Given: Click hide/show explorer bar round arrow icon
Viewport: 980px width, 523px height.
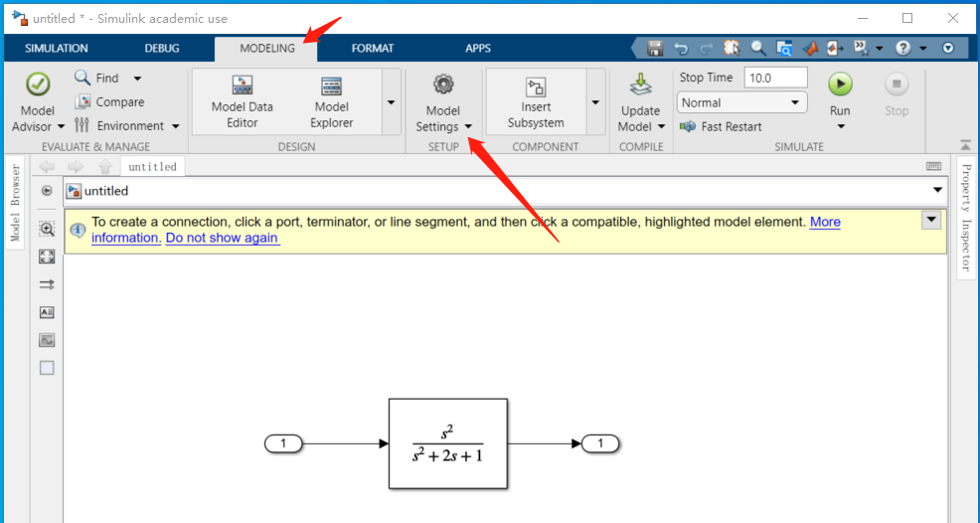Looking at the screenshot, I should (47, 191).
